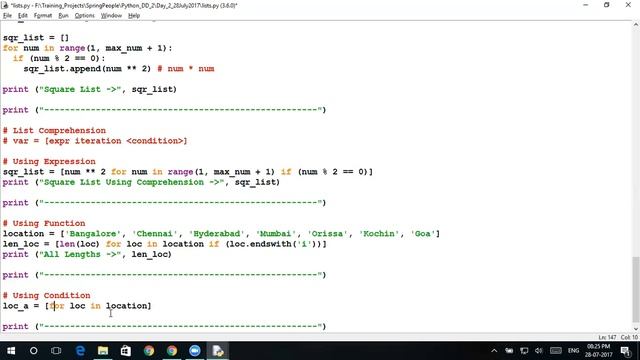Select the active Python IDLE taskbar icon
640x360 pixels.
coord(218,351)
